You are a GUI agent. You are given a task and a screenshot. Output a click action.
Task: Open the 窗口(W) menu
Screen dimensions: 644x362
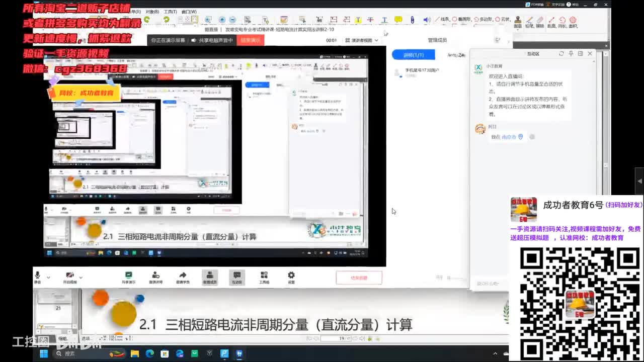click(x=189, y=12)
